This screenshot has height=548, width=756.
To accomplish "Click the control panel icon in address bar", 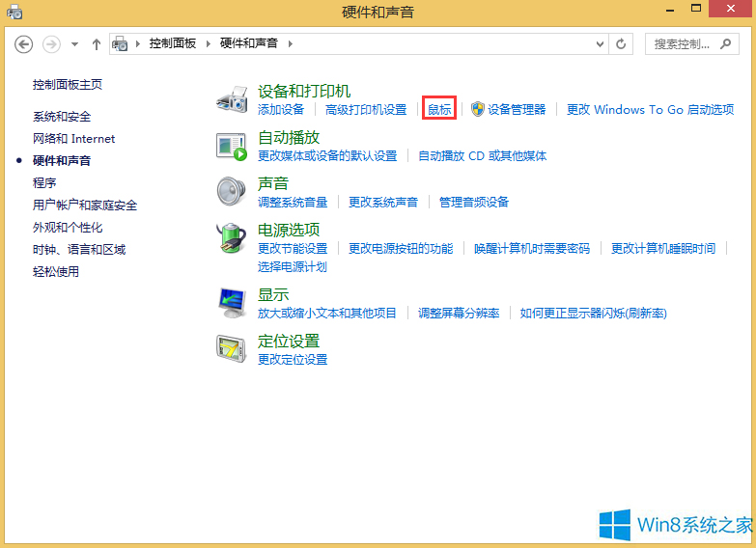I will point(120,43).
